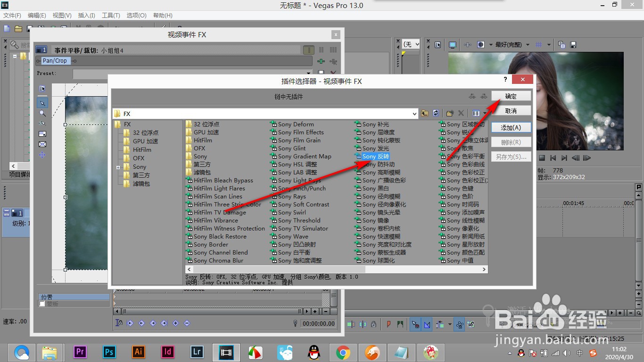The image size is (644, 362).
Task: Click Open project folder icon
Action: point(18,28)
